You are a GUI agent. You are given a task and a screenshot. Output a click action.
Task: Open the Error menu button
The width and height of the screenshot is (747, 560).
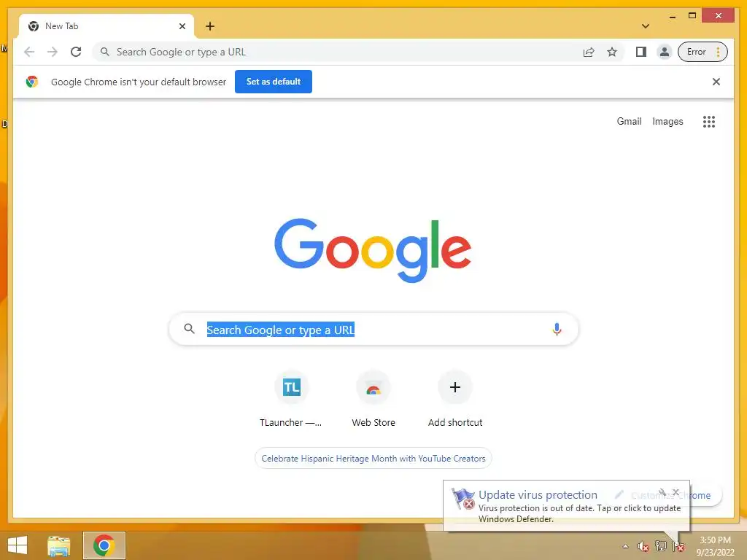coord(703,52)
